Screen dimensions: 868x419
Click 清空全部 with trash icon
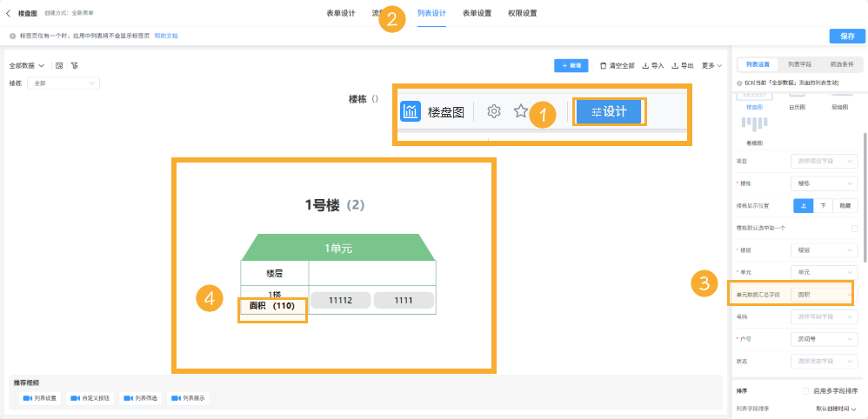[618, 65]
